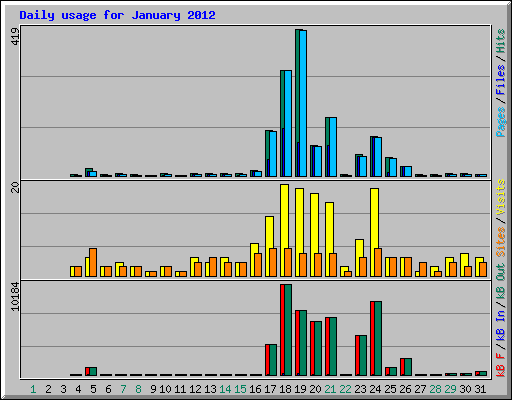The width and height of the screenshot is (512, 400).
Task: Click day label 1 on the axis
Action: (33, 389)
